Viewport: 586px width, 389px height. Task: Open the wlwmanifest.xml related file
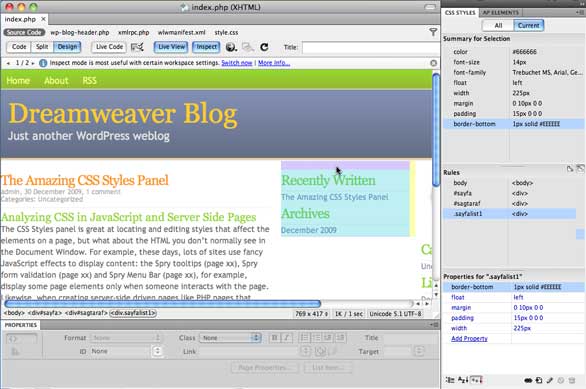pos(182,33)
